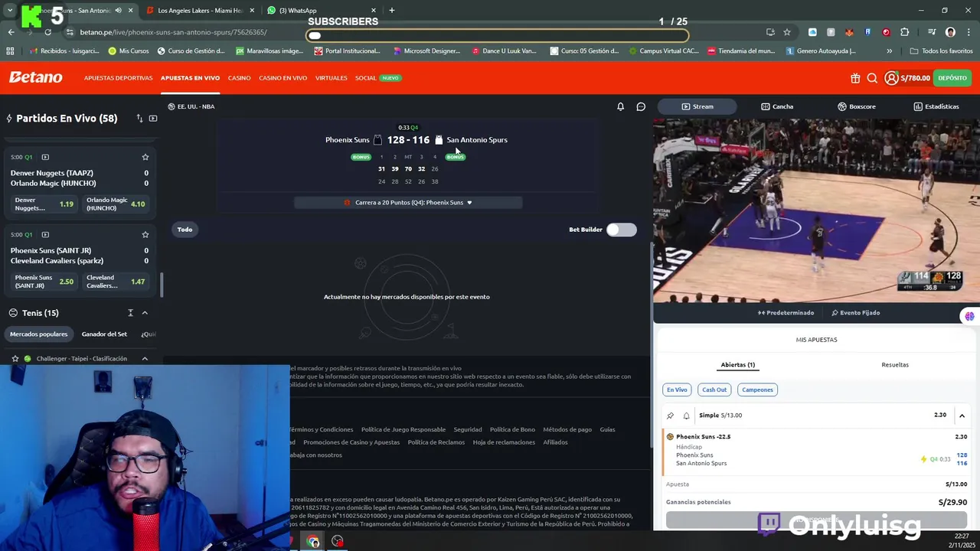The width and height of the screenshot is (980, 551).
Task: Bet on Orlando Magic (HUNCHO) odds 4.10
Action: click(x=116, y=204)
